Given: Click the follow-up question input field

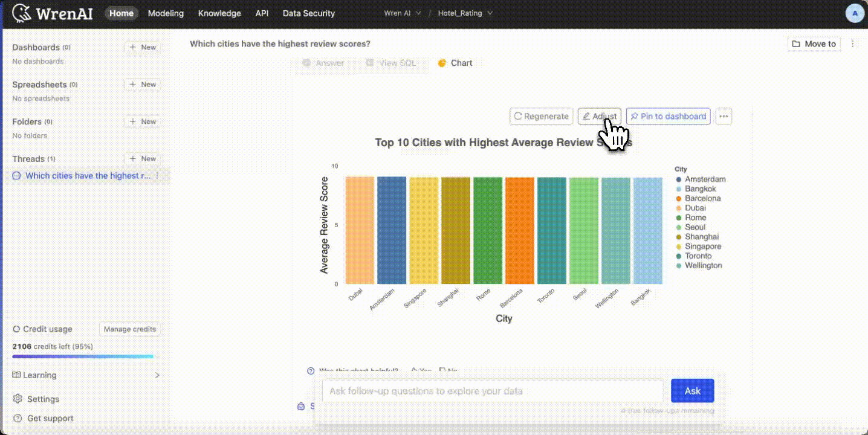Looking at the screenshot, I should [x=493, y=391].
